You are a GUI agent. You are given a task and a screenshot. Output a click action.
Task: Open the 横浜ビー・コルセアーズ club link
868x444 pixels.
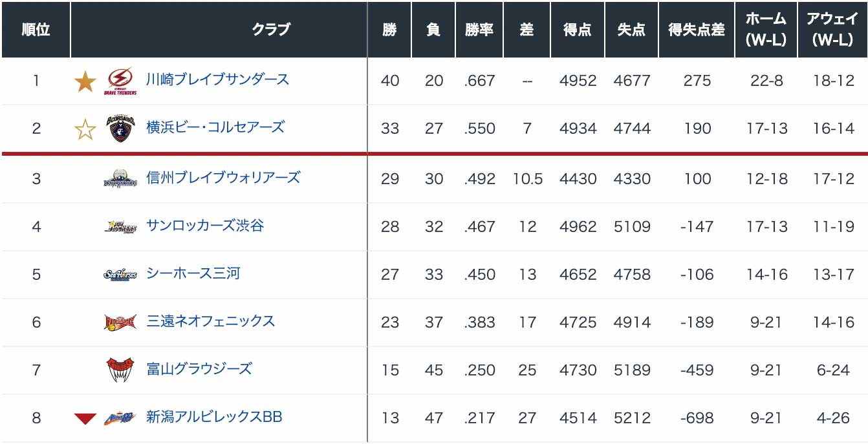click(x=215, y=127)
